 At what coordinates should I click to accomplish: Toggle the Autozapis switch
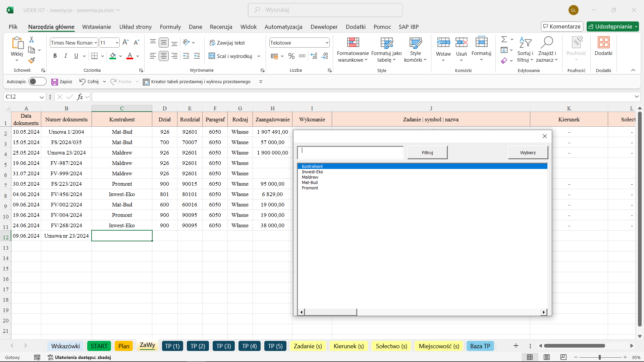pos(37,81)
